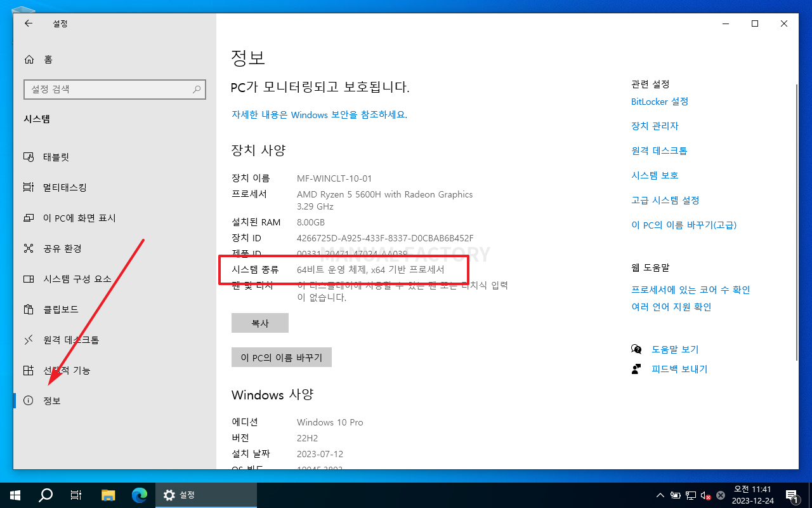The image size is (812, 508).
Task: Open Clipboard (클립보드) settings
Action: (62, 309)
